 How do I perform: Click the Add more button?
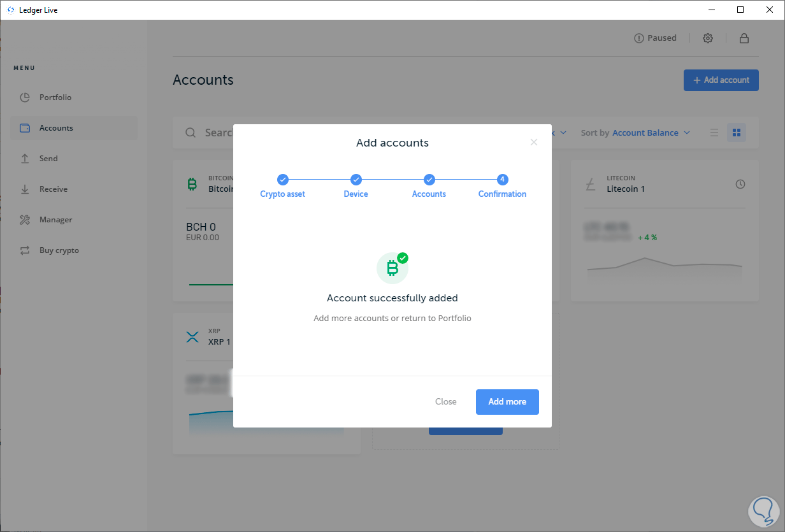(x=507, y=402)
